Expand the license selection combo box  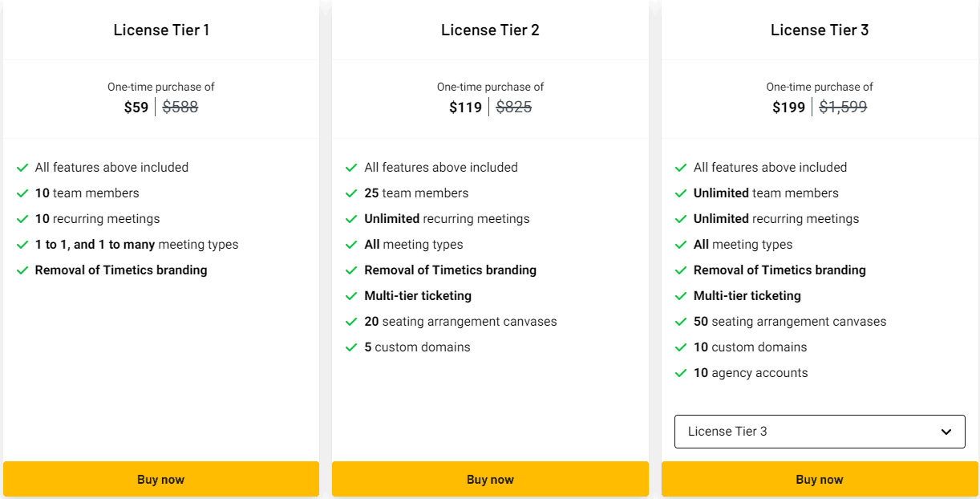(820, 432)
